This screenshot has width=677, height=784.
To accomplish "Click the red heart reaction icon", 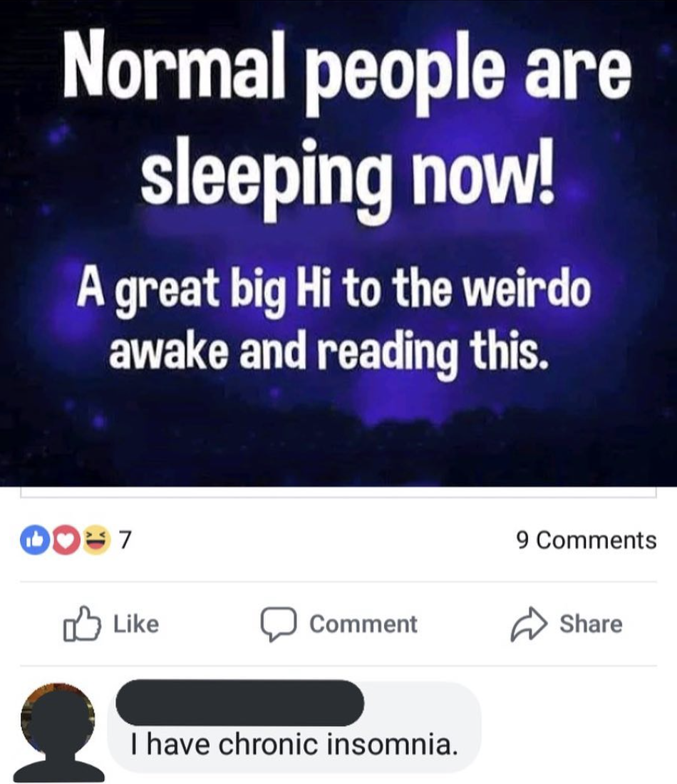I will coord(66,540).
